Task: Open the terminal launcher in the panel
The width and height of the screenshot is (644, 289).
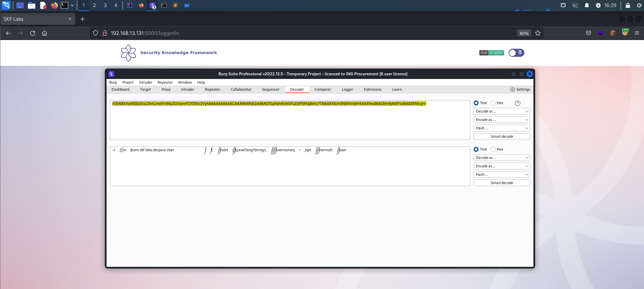Action: click(x=65, y=5)
